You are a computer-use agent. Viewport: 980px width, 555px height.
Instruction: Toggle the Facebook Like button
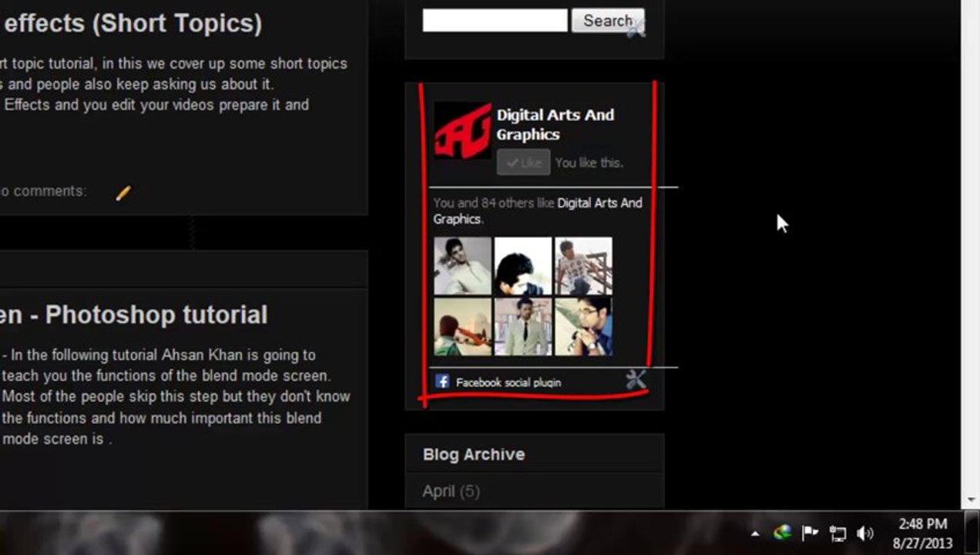523,163
